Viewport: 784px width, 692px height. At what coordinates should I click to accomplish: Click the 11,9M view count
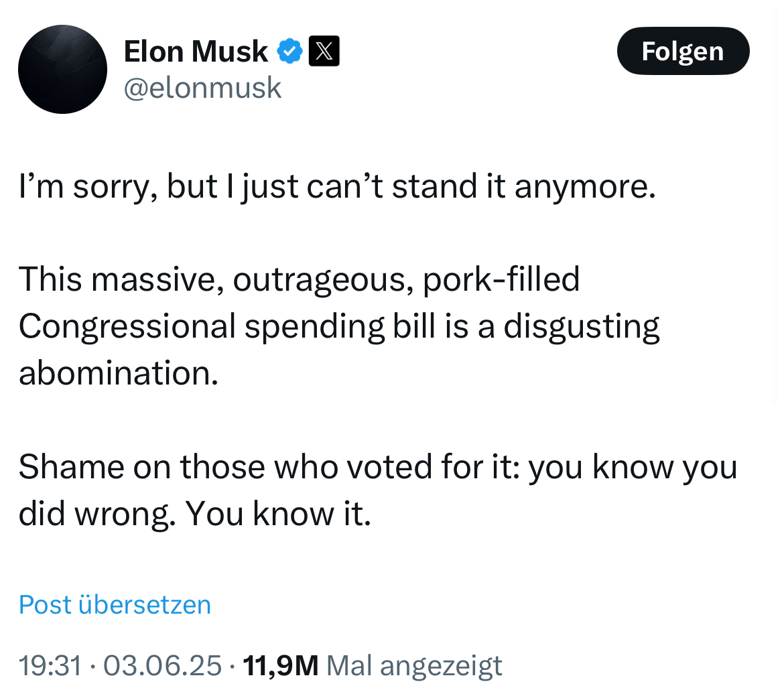click(x=280, y=665)
